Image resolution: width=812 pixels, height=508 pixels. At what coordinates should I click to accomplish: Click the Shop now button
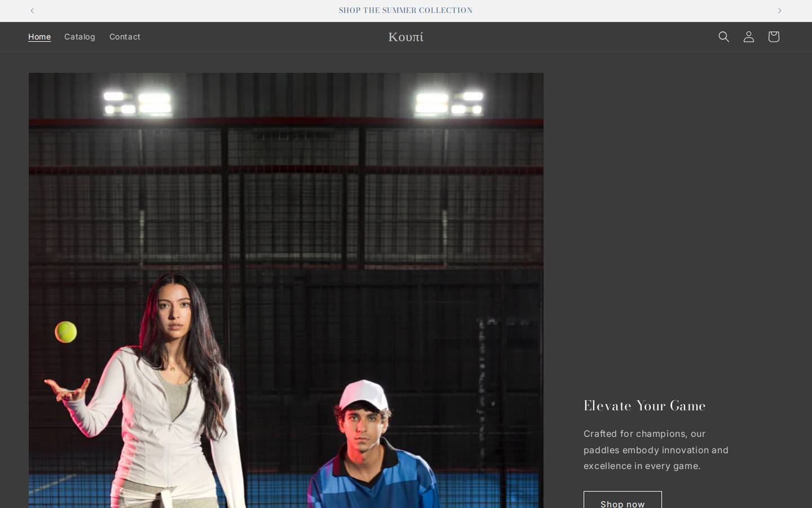coord(623,500)
